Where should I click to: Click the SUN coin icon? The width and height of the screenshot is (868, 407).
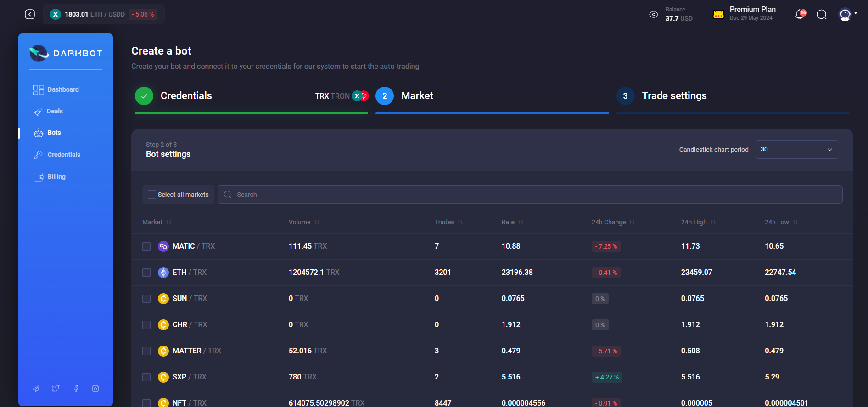pos(163,299)
